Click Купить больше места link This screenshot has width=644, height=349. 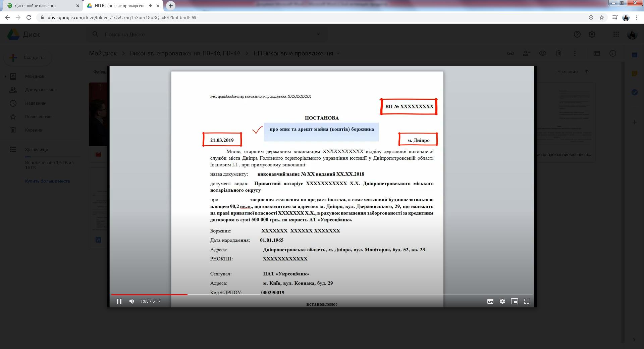click(x=47, y=181)
